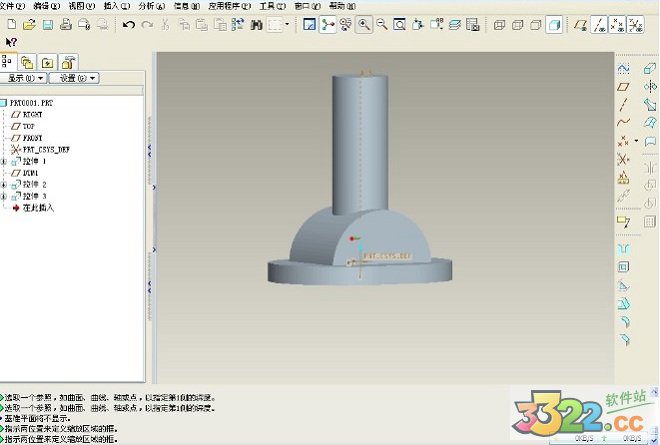Select the Boundary Blend tool
The image size is (660, 445).
point(650,123)
